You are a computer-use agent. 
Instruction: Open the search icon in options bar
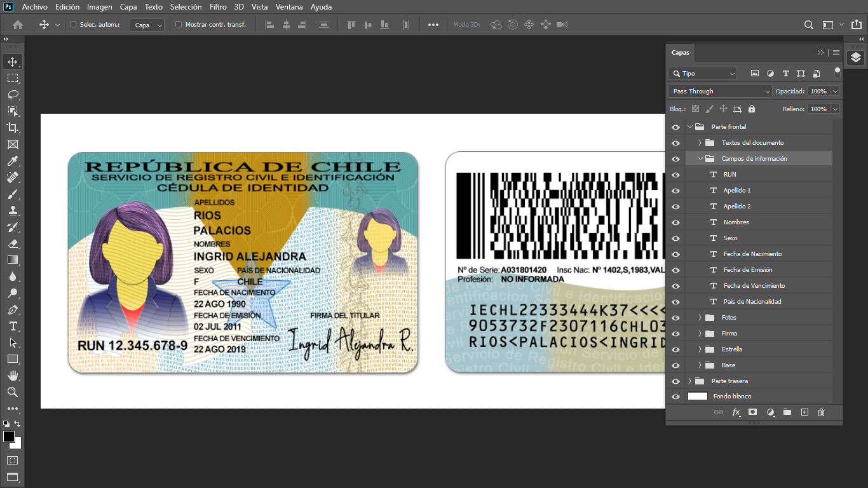[x=809, y=25]
